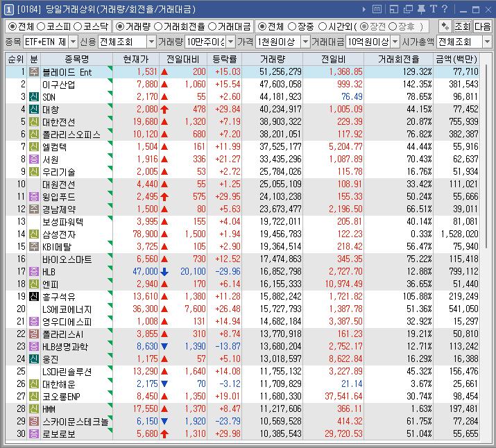Click the 증 badge on the 로보로보 row
The width and height of the screenshot is (496, 448).
(x=34, y=433)
